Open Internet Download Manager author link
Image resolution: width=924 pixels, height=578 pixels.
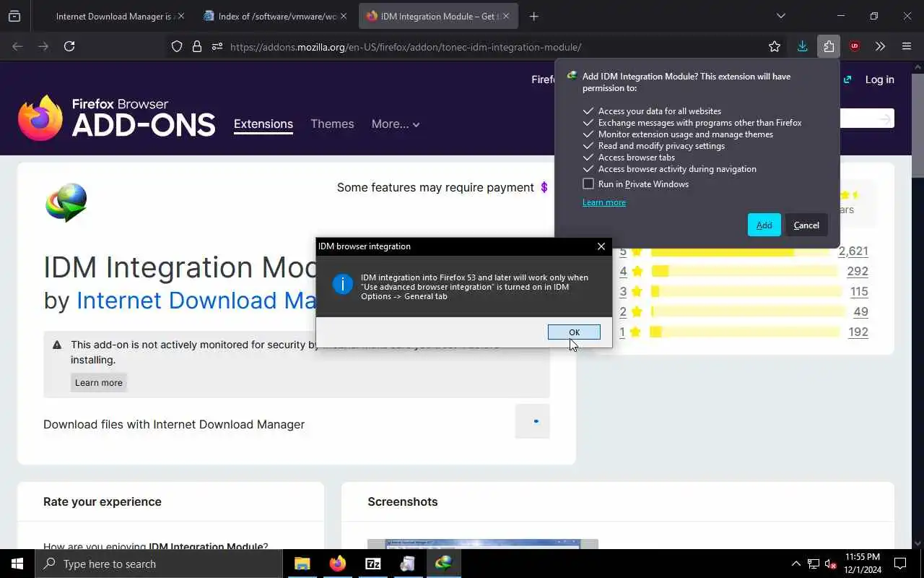coord(196,301)
